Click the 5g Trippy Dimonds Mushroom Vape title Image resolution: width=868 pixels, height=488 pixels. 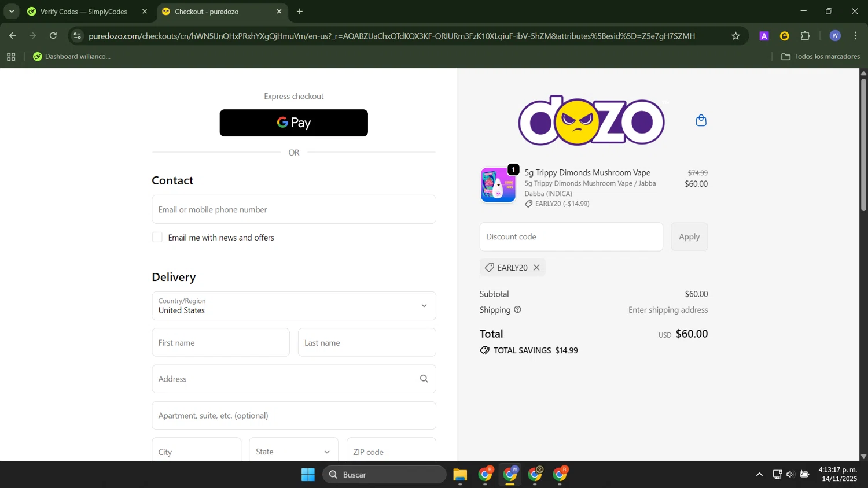click(587, 172)
